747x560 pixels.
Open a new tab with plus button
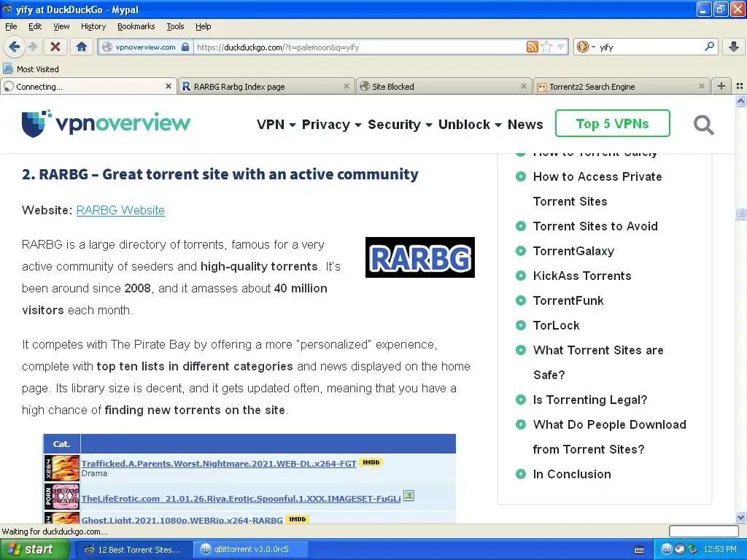coord(721,86)
